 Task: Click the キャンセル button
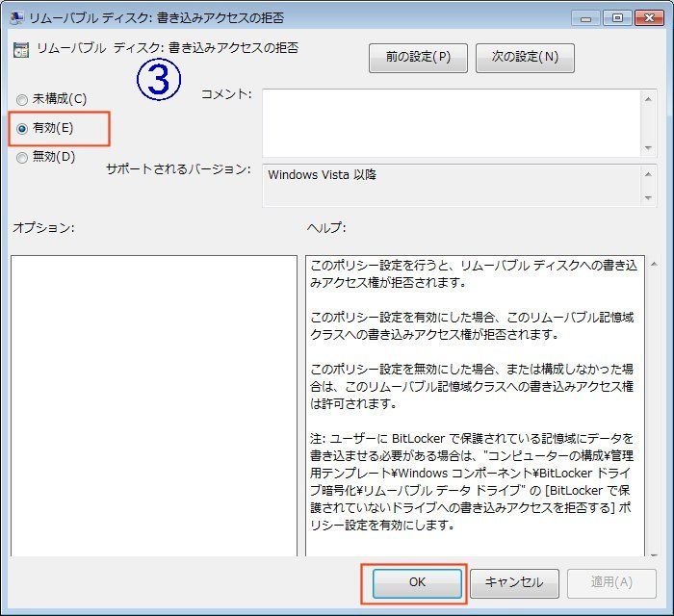[514, 583]
